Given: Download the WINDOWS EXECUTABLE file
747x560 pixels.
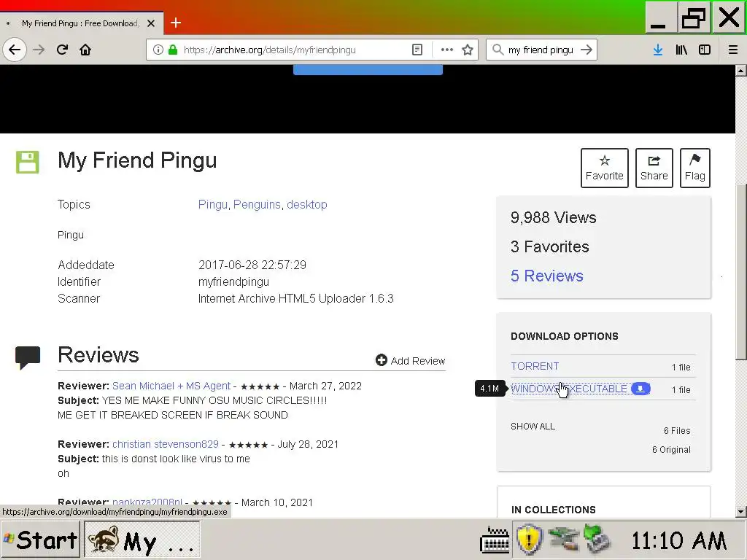Looking at the screenshot, I should [569, 389].
